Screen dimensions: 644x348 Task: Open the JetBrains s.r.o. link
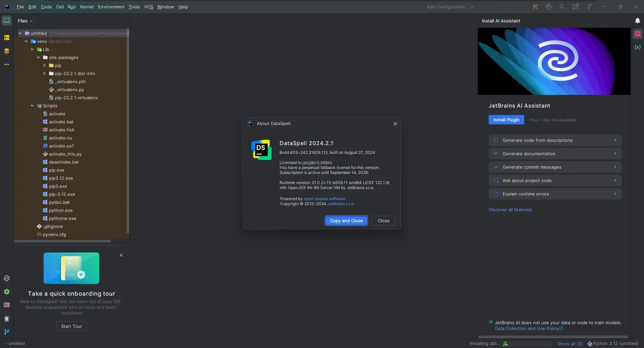coord(341,204)
